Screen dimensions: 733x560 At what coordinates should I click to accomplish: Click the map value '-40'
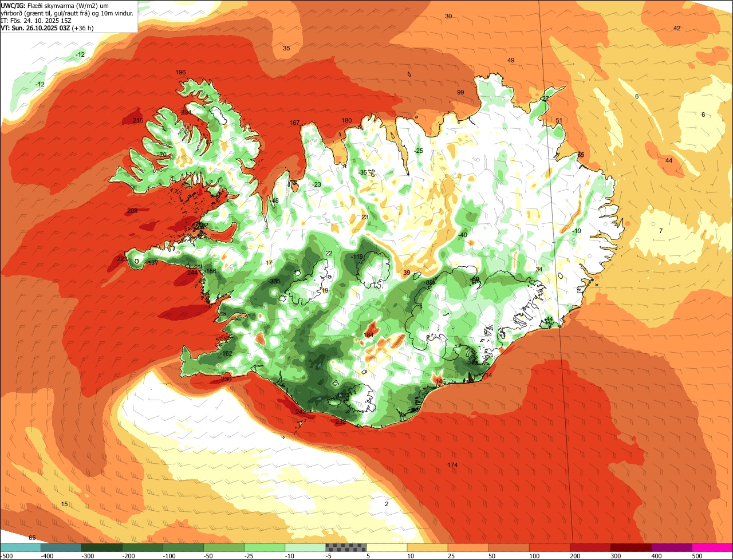pos(463,235)
